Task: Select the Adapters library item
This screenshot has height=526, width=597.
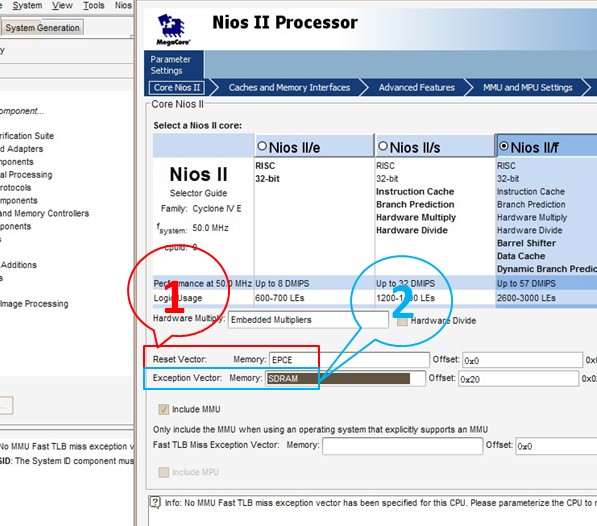Action: [21, 149]
